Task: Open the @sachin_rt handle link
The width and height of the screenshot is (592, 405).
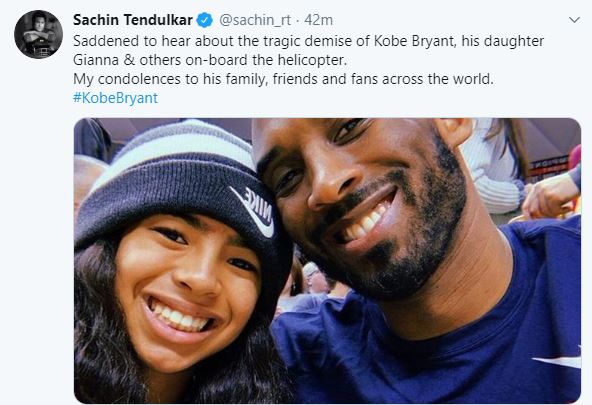Action: [255, 20]
